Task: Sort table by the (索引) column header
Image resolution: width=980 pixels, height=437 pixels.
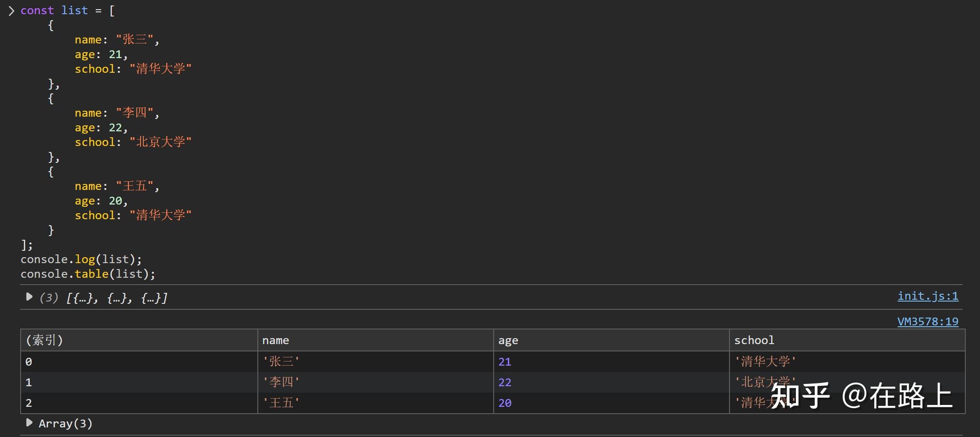Action: [x=139, y=340]
